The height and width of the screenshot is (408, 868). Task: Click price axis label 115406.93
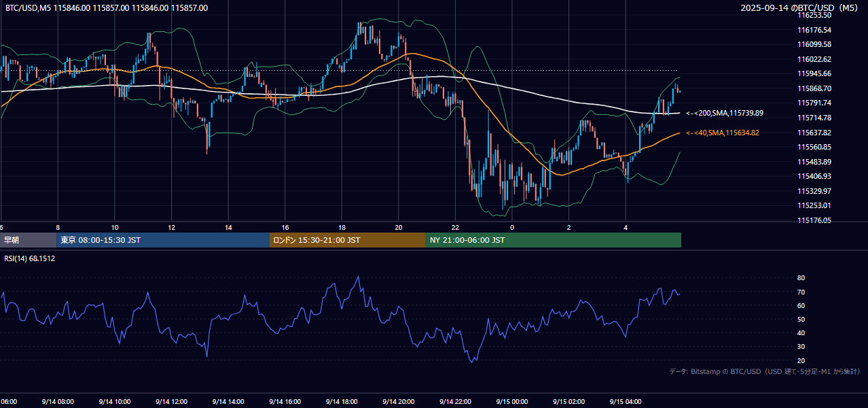tap(814, 176)
